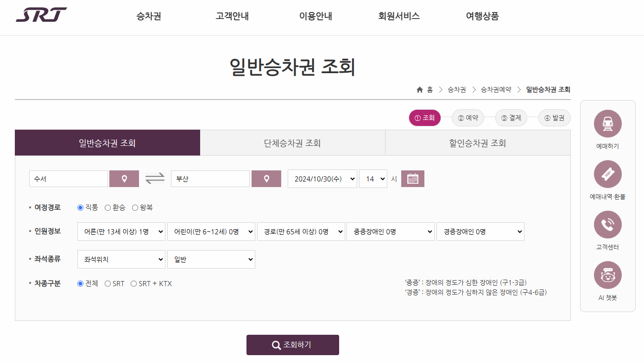Select the 환승 route radio button
644x363 pixels.
pos(107,207)
